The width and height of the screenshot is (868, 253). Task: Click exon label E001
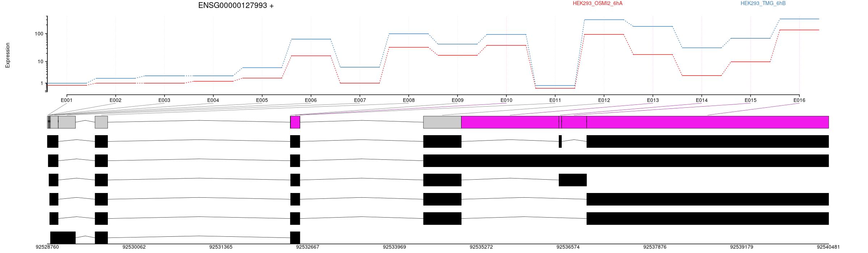tap(67, 100)
